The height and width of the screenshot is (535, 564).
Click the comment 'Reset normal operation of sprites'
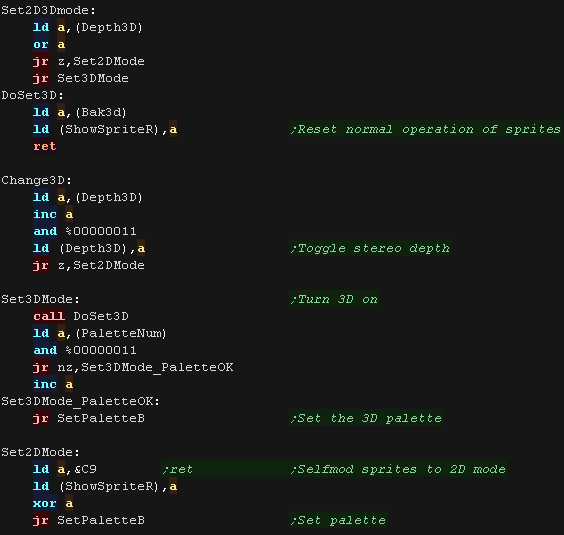[426, 129]
